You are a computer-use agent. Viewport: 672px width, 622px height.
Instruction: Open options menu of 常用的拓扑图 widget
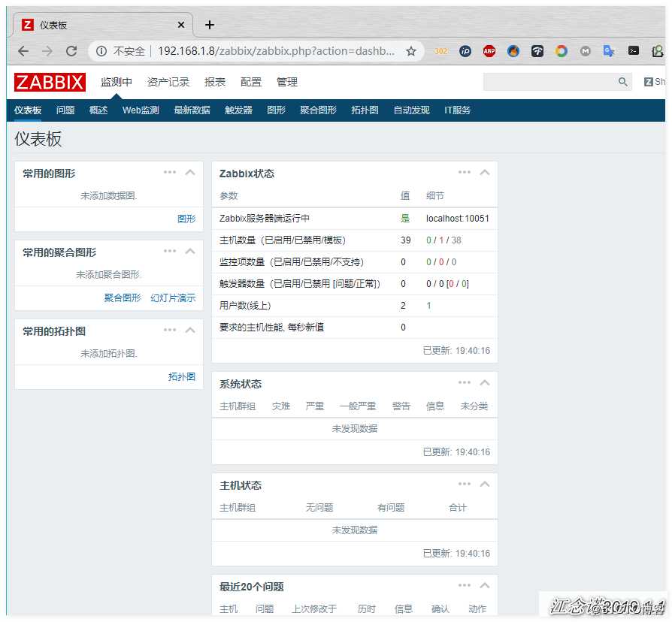[170, 330]
